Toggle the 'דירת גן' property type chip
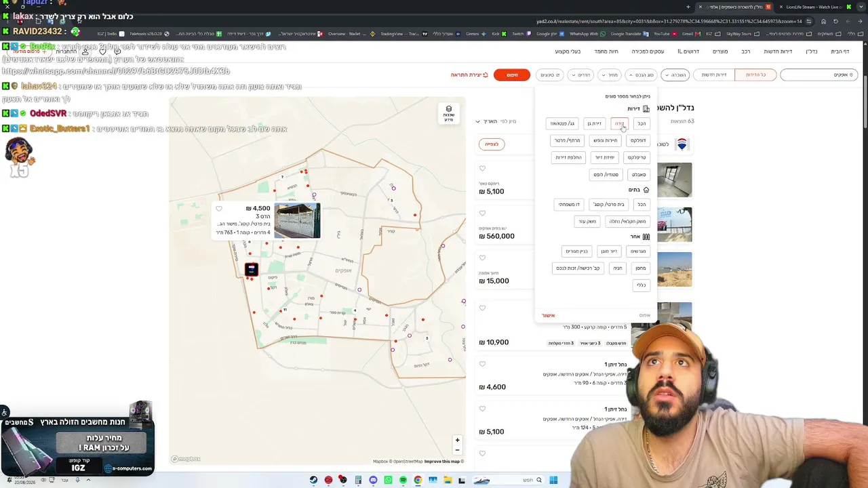This screenshot has height=488, width=868. (x=595, y=123)
